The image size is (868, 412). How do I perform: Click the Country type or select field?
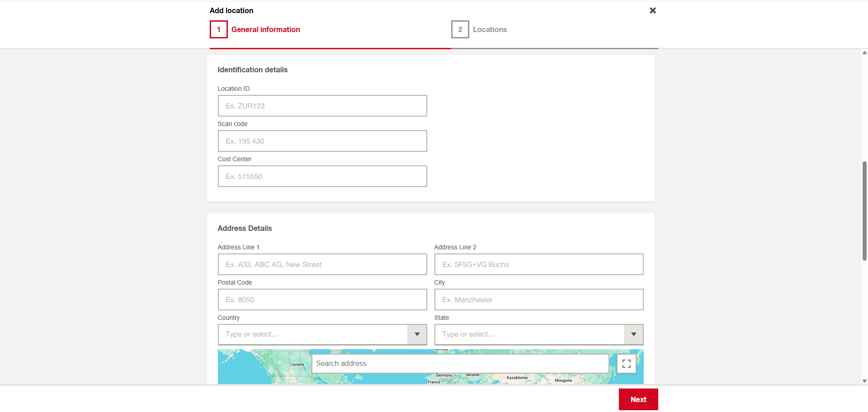pyautogui.click(x=313, y=335)
